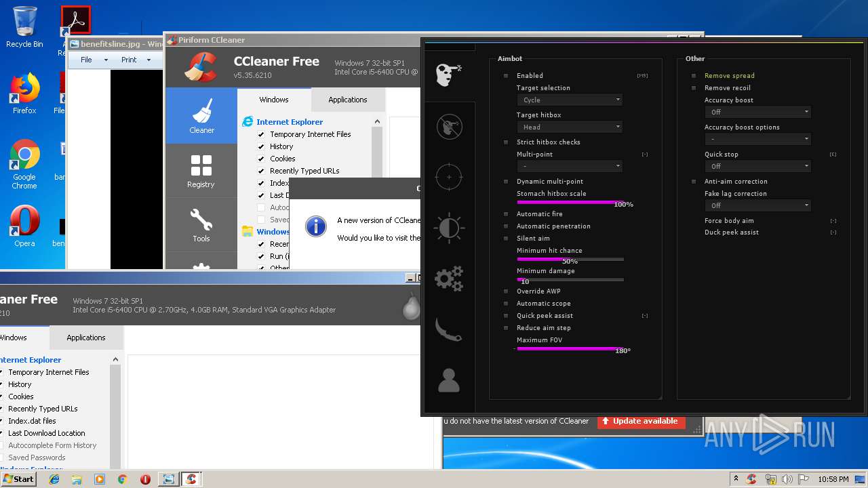Viewport: 868px width, 488px height.
Task: Open the Opera desktop icon
Action: pyautogui.click(x=24, y=226)
